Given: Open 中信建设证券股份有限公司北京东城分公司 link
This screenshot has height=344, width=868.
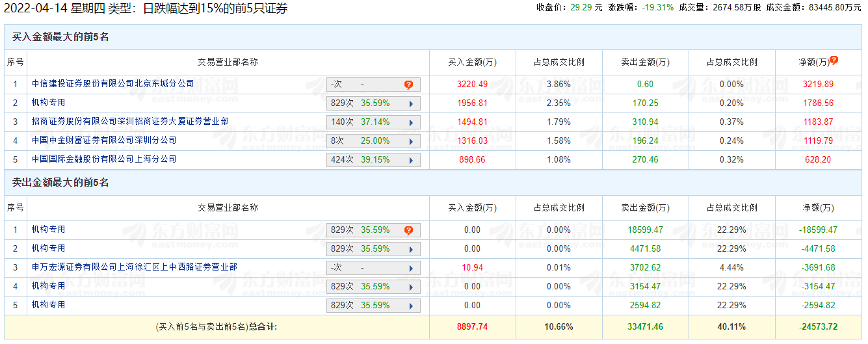Looking at the screenshot, I should point(113,84).
